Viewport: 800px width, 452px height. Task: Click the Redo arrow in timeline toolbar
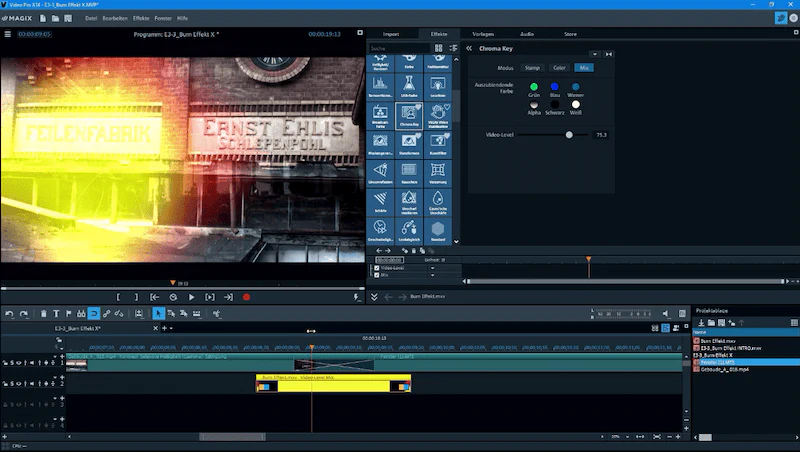tap(23, 313)
